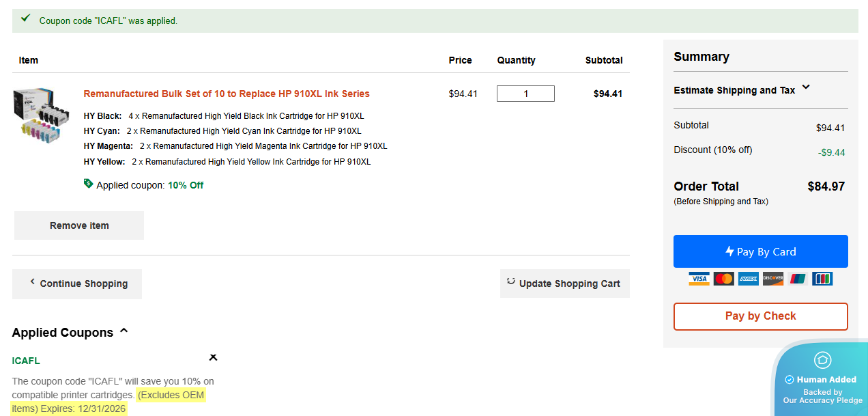Viewport: 868px width, 416px height.
Task: Click the JCB card icon
Action: [822, 279]
